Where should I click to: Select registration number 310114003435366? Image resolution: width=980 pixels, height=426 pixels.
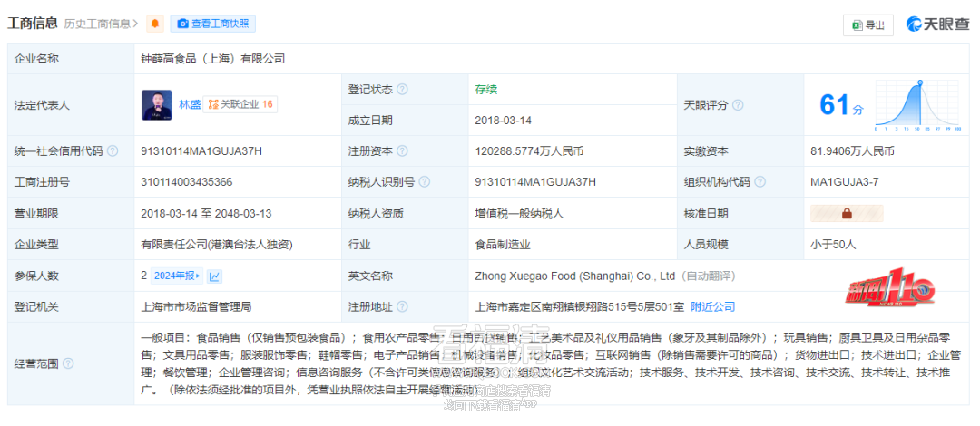click(188, 182)
